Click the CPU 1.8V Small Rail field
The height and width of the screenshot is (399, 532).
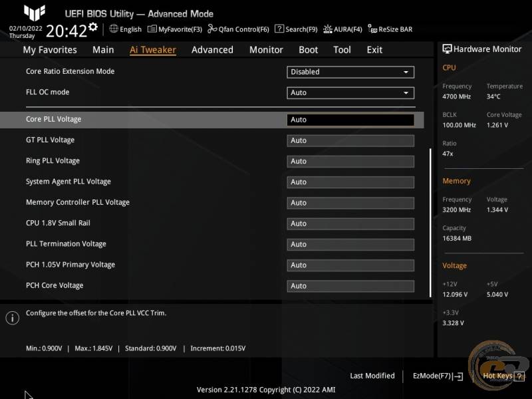tap(350, 223)
